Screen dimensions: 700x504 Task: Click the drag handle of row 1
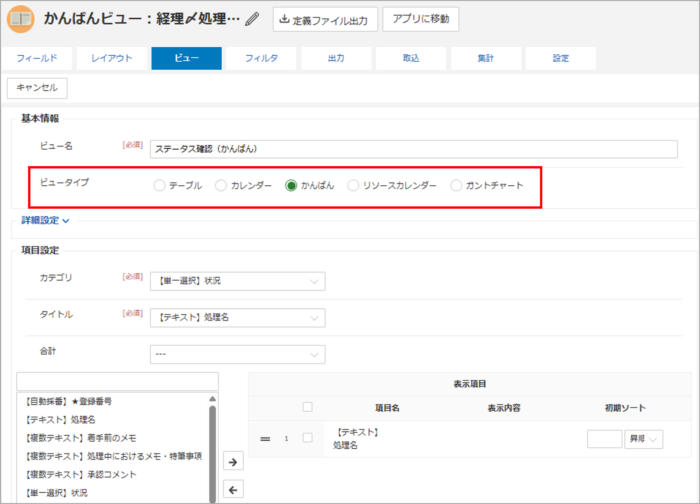tap(265, 439)
